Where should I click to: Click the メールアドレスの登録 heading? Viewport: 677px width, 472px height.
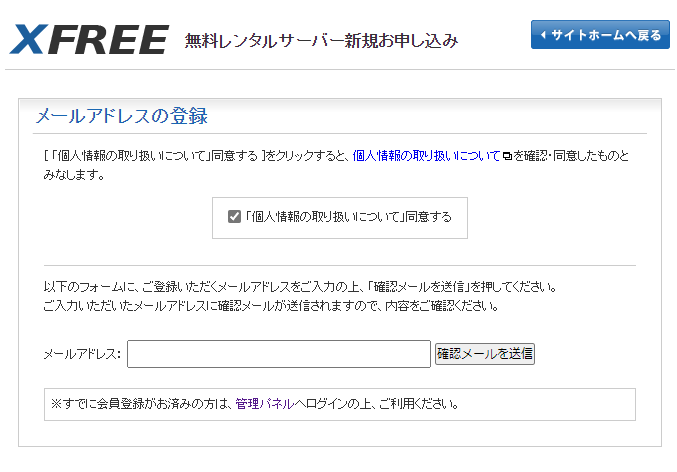(x=122, y=116)
